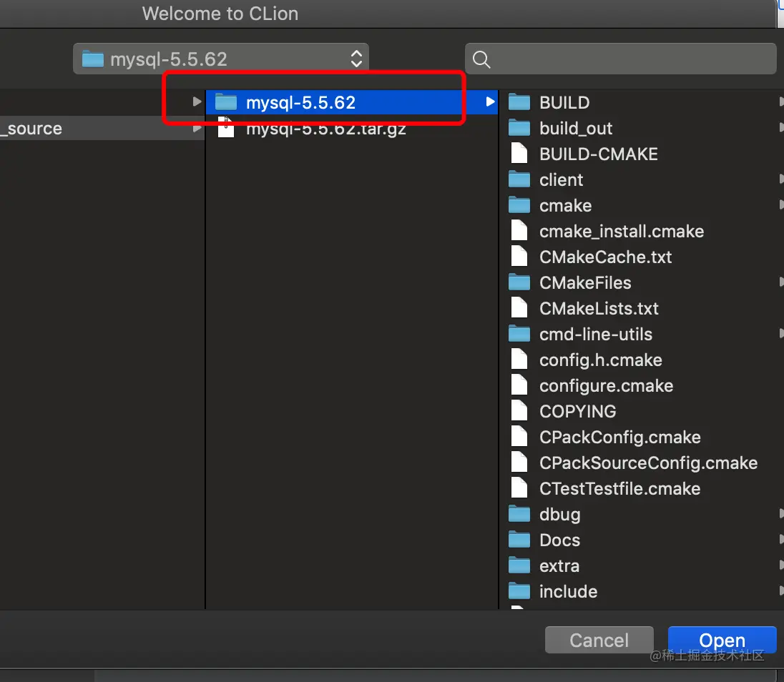The height and width of the screenshot is (682, 784).
Task: Select the mysql-5.5.62.tar.gz file
Action: click(x=325, y=129)
